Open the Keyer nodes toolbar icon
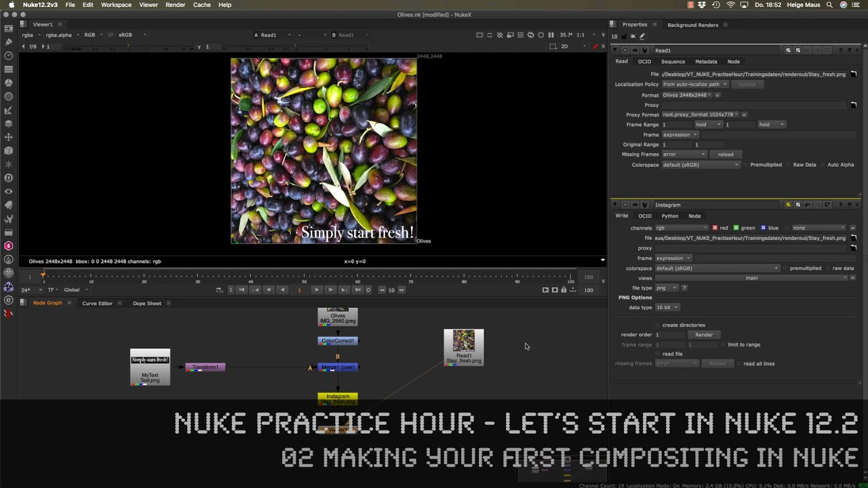 point(9,110)
